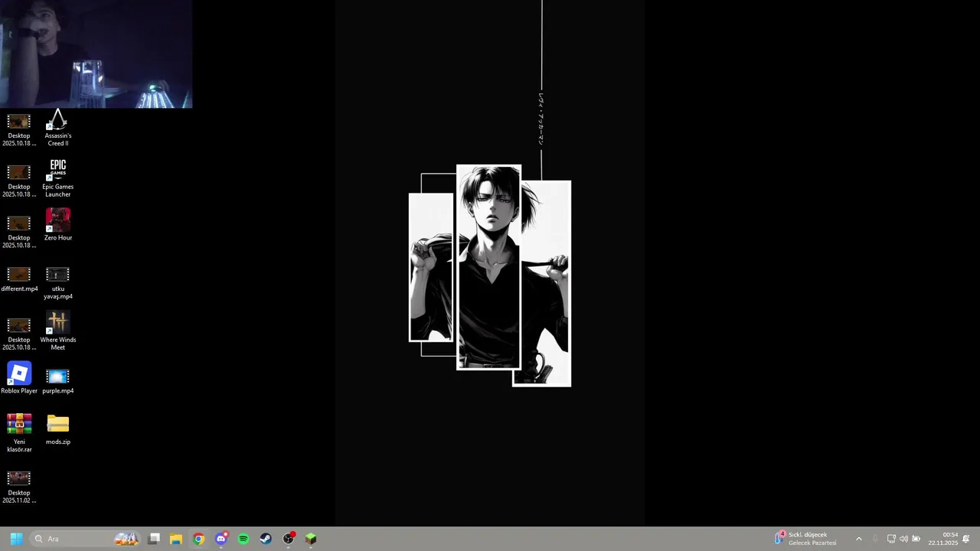Open the volume speaker tray icon
Viewport: 980px width, 551px height.
903,539
